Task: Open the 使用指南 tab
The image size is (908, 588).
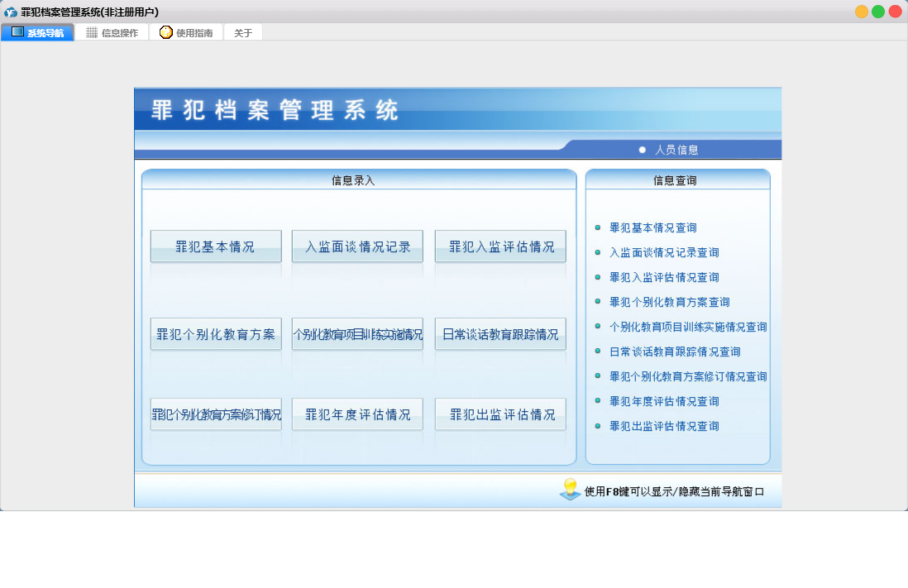Action: tap(186, 33)
